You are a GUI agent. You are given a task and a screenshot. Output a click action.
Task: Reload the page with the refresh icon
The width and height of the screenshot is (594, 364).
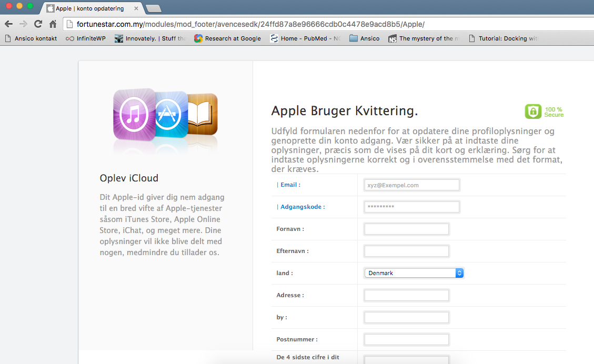pos(38,24)
